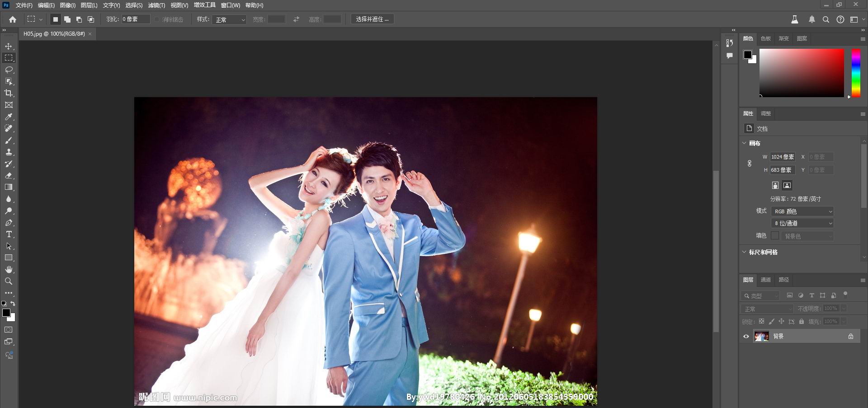Toggle the canvas width-height link
This screenshot has height=408, width=868.
(749, 163)
